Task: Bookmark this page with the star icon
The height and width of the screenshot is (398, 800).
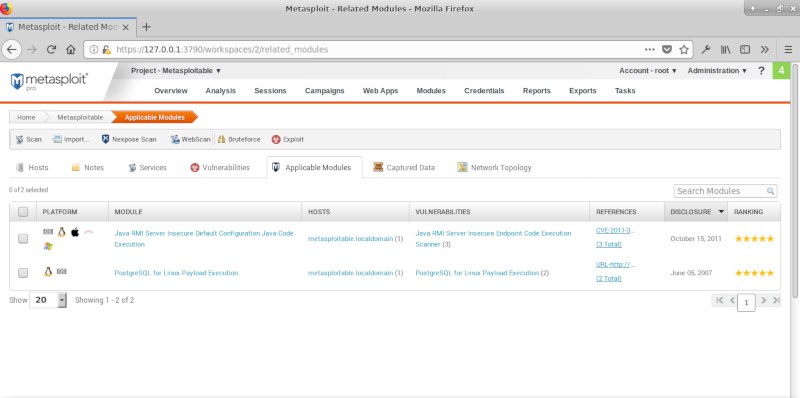Action: coord(684,49)
